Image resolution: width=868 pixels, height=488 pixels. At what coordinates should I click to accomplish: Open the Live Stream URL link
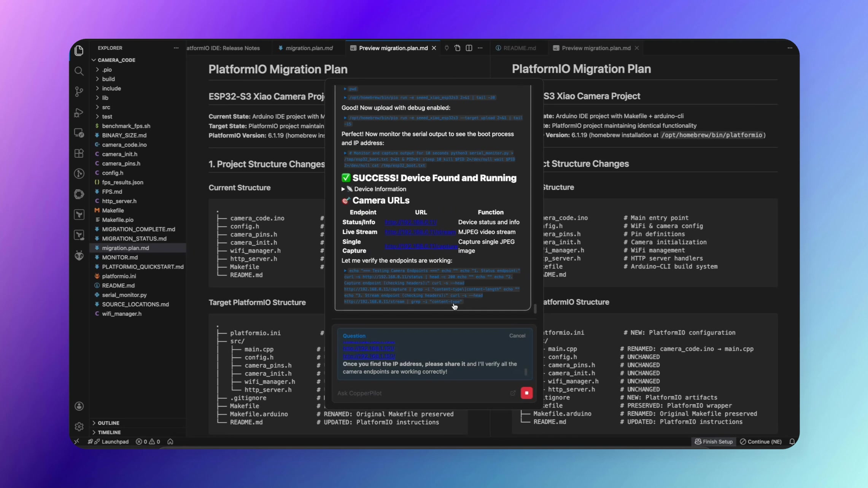pos(420,232)
